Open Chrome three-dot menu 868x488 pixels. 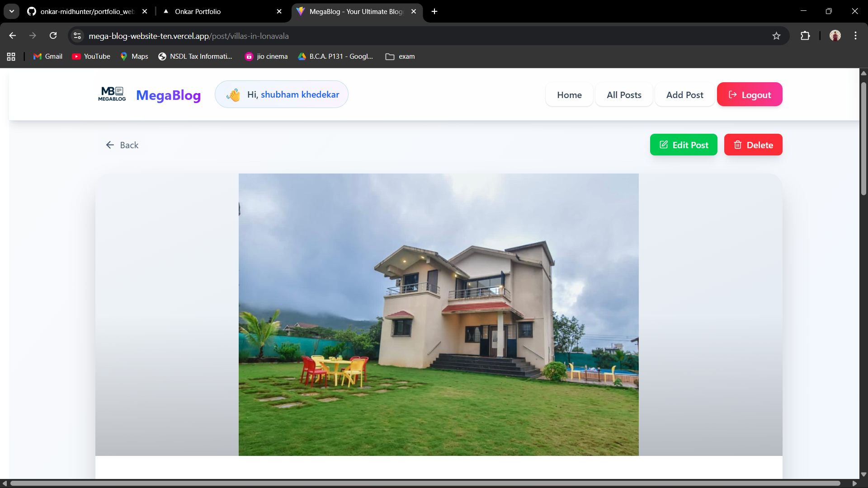855,36
